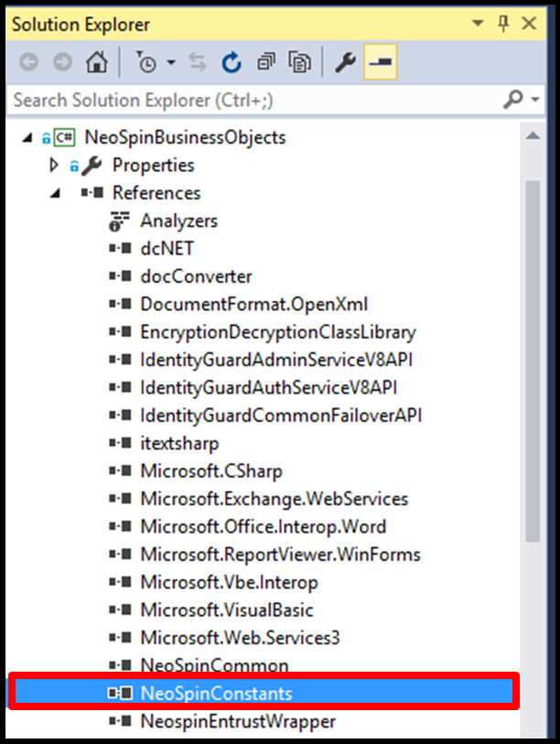This screenshot has height=744, width=560.
Task: Select the IdentityGuardAdminServiceV8API reference
Action: click(x=276, y=361)
